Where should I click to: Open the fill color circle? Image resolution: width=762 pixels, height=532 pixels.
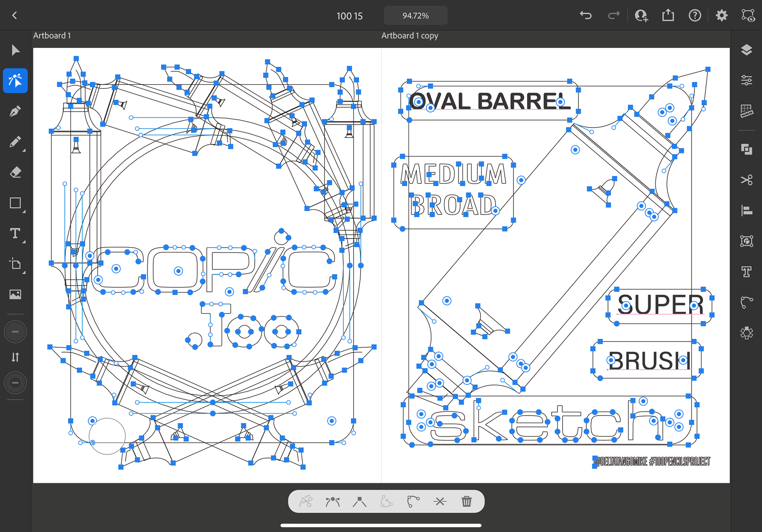click(x=15, y=332)
